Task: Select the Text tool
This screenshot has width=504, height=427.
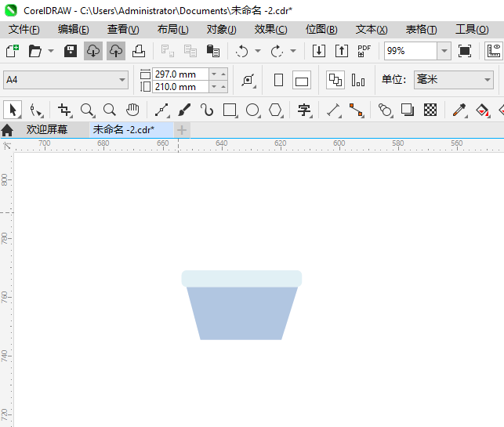Action: [304, 110]
